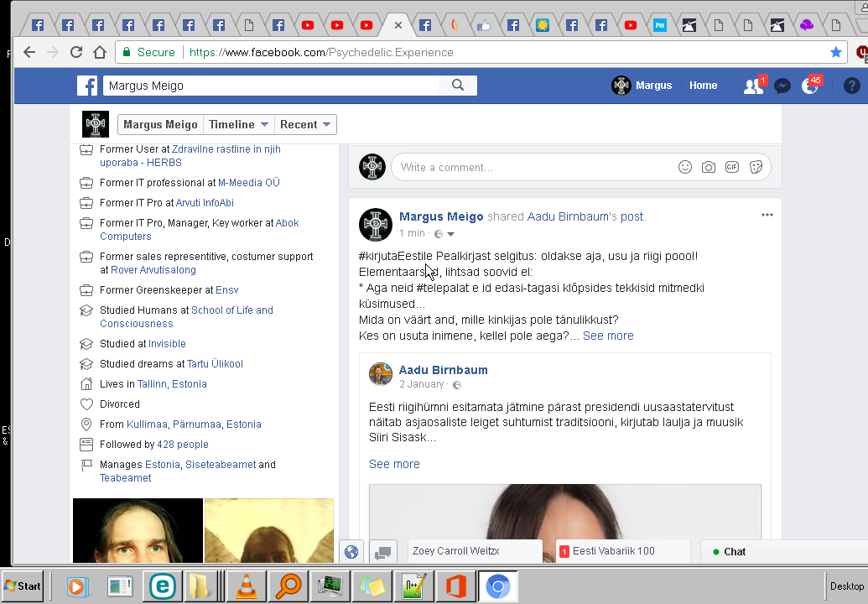Expand the Timeline dropdown

239,124
